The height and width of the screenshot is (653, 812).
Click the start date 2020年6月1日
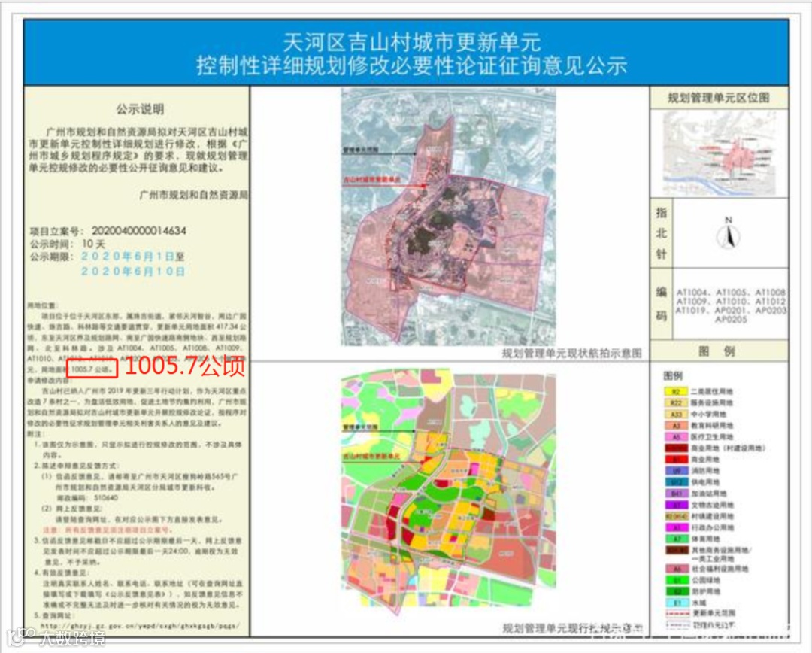click(x=128, y=257)
